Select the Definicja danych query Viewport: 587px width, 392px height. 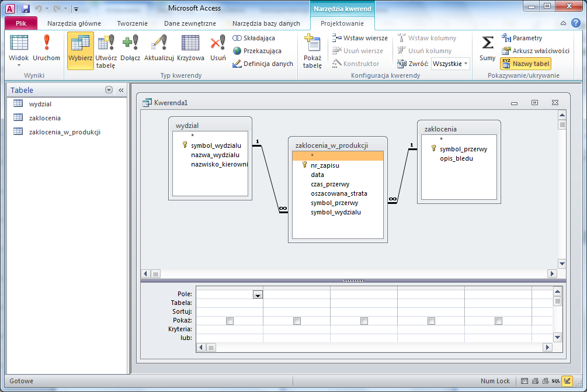[x=263, y=64]
